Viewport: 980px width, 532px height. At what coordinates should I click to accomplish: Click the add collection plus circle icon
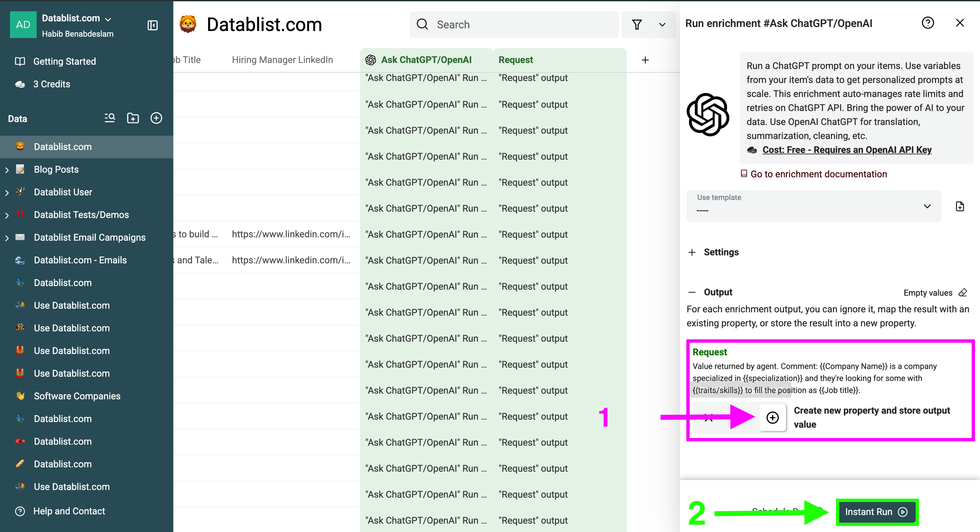(156, 118)
